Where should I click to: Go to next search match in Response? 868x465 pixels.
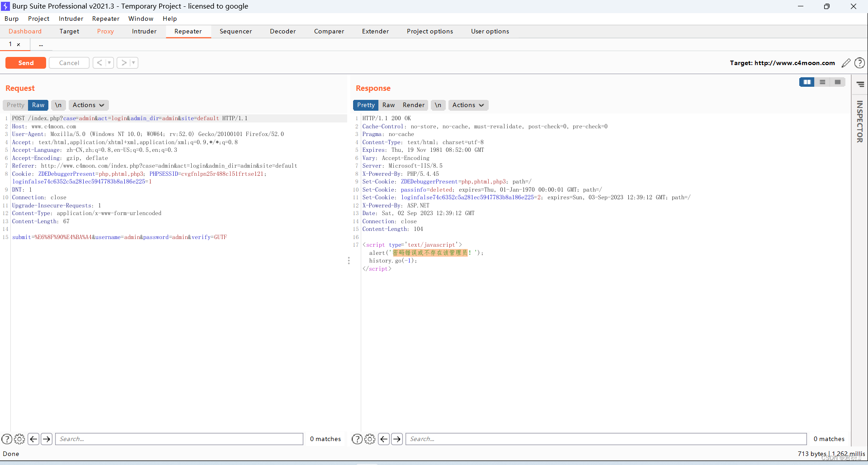(x=397, y=439)
